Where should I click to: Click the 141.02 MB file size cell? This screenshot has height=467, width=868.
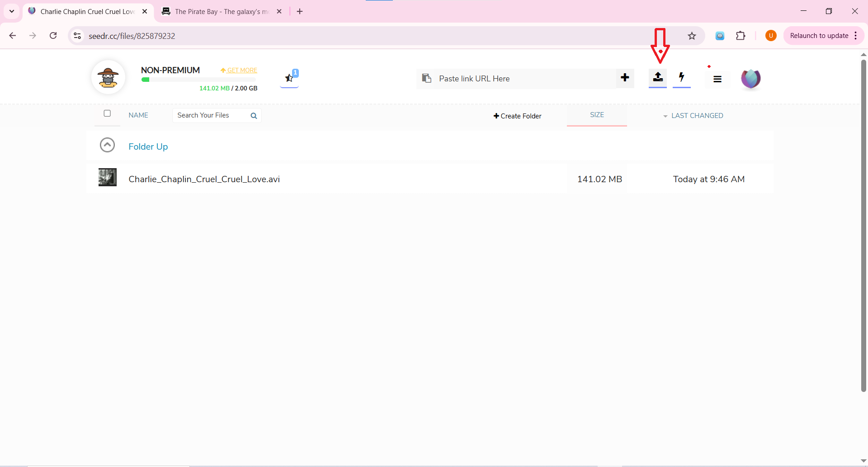pos(599,179)
